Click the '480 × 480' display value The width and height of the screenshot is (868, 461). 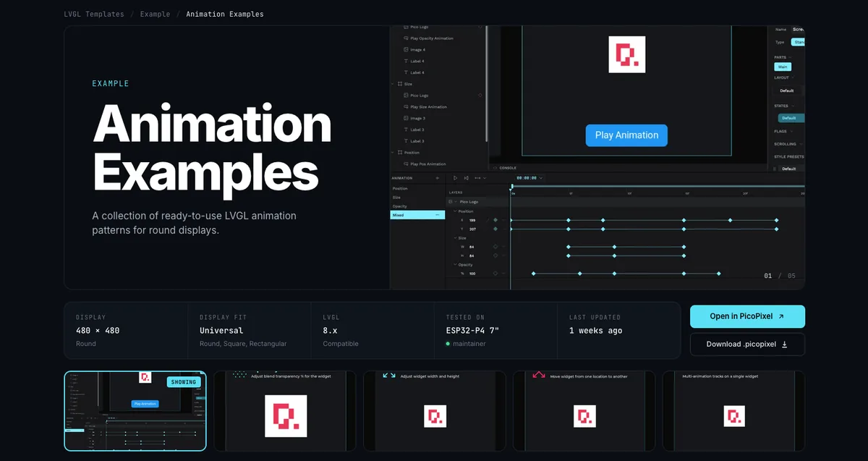coord(98,331)
